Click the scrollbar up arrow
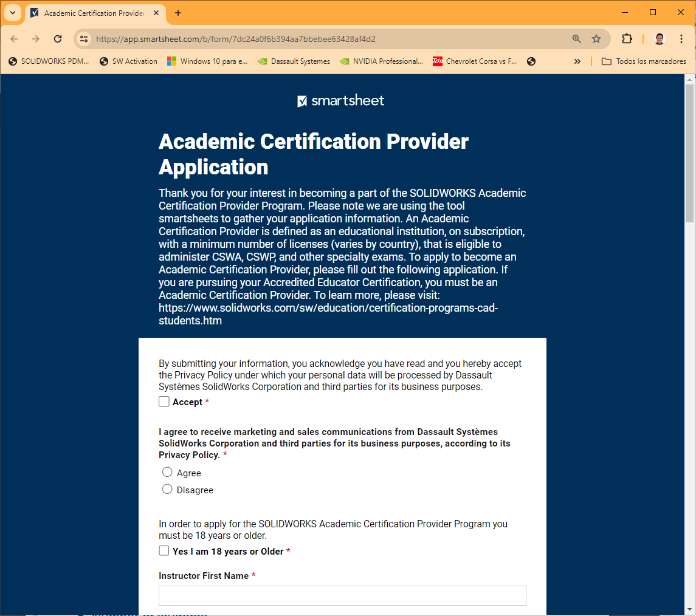Screen dimensions: 696x616 coord(689,80)
